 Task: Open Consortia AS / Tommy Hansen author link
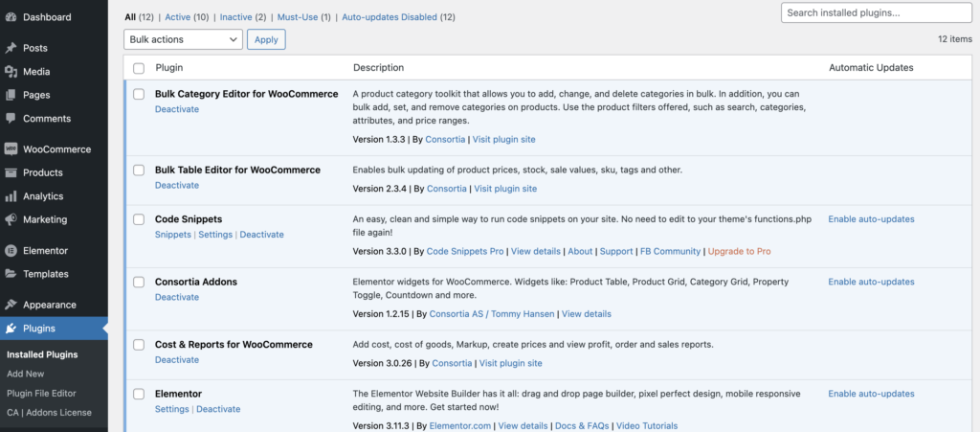(x=492, y=314)
